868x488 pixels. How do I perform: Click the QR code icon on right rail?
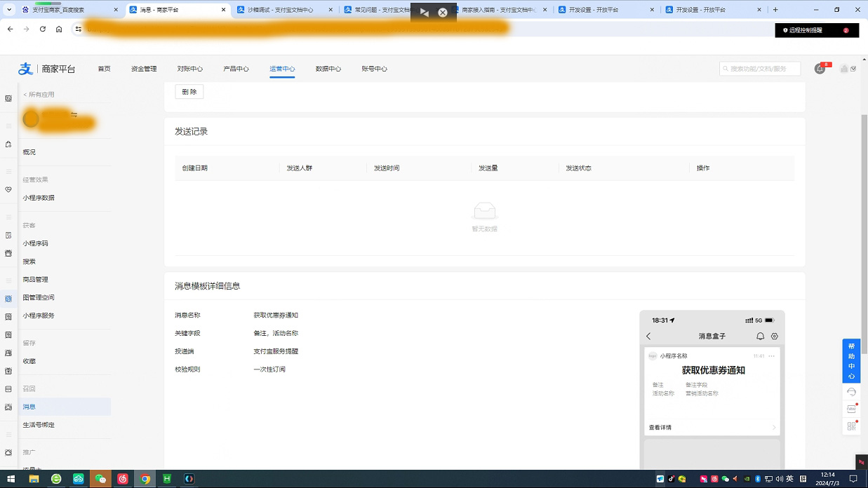pos(851,426)
